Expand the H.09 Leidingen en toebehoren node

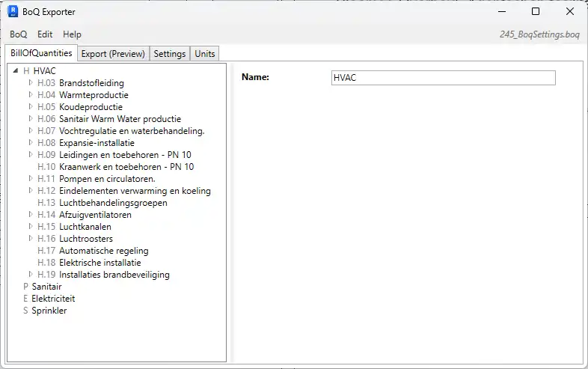click(x=31, y=155)
